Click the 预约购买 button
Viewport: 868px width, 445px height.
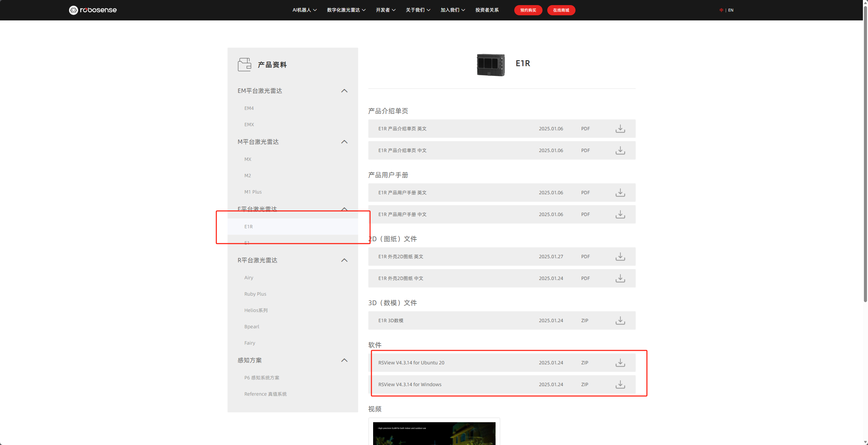click(x=528, y=10)
